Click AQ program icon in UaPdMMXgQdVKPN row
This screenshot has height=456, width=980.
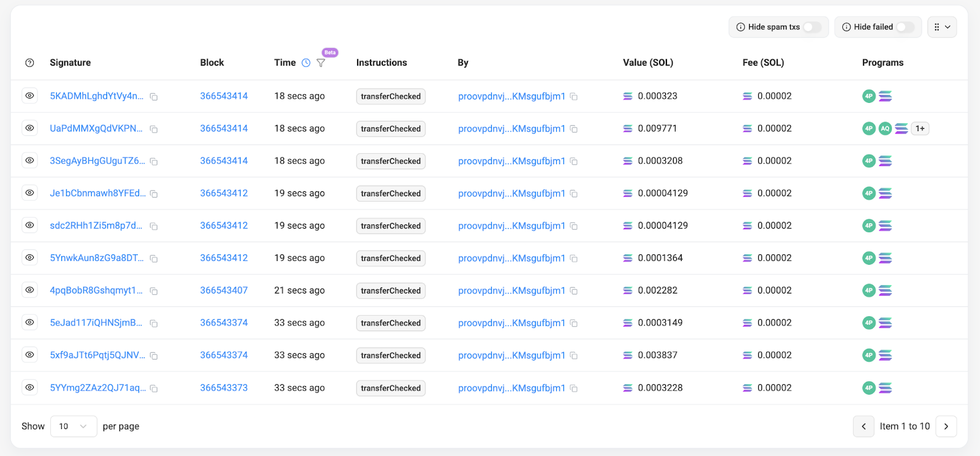click(x=885, y=129)
